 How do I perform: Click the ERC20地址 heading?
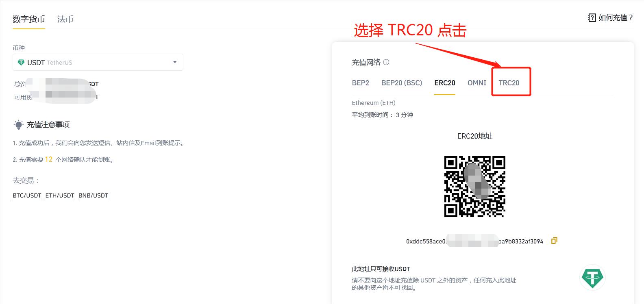(475, 136)
